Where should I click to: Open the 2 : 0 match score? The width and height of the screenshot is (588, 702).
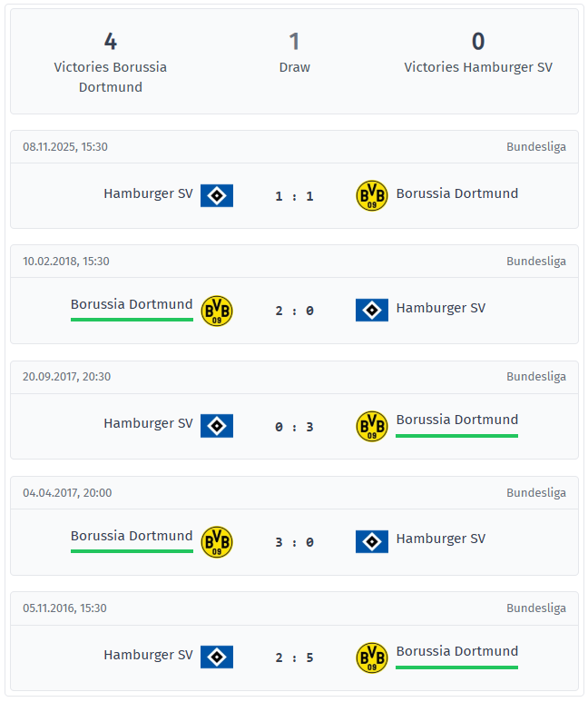point(294,311)
